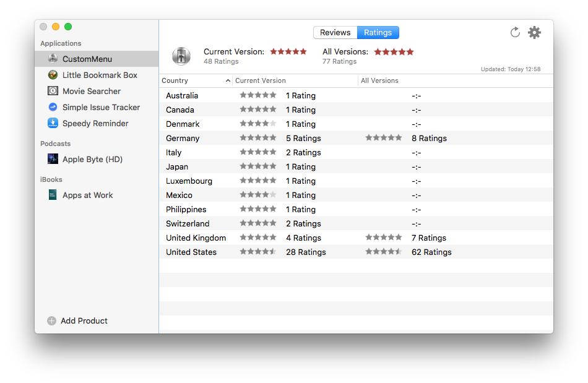Viewport: 588px width, 383px height.
Task: Select the United States country name
Action: pyautogui.click(x=191, y=252)
